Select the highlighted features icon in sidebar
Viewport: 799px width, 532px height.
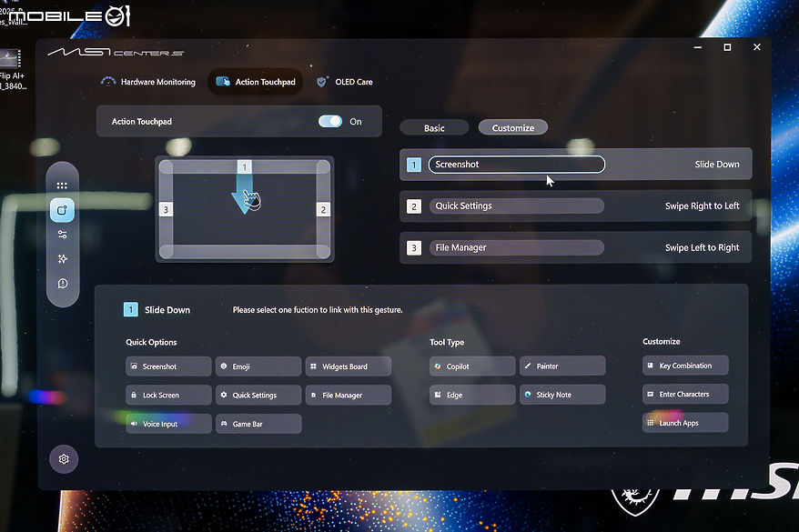(62, 210)
